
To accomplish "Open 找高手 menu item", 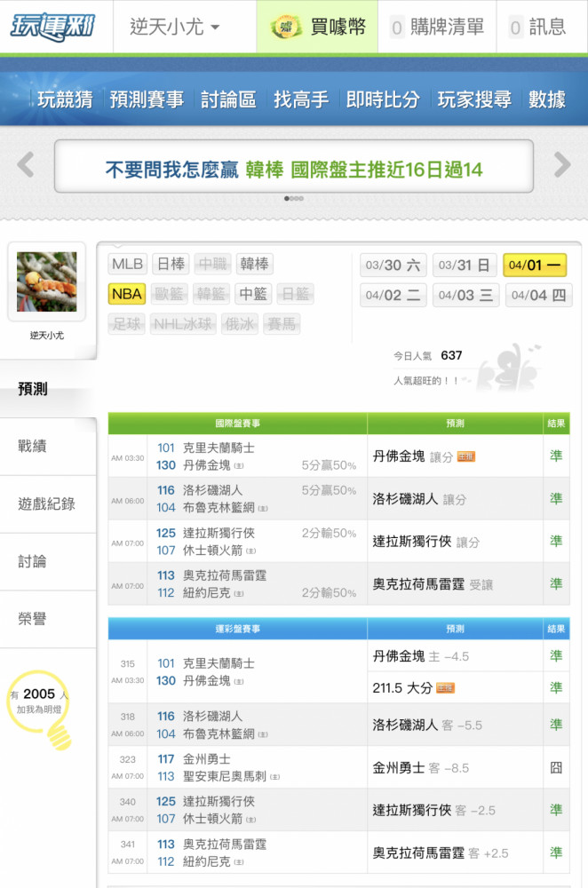I will coord(301,99).
